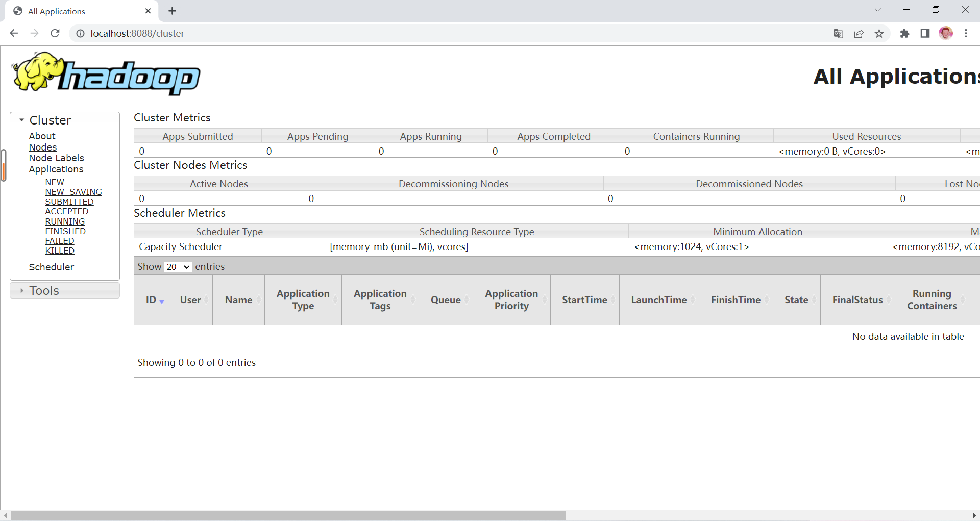Share this page icon
Image resolution: width=980 pixels, height=521 pixels.
tap(859, 33)
